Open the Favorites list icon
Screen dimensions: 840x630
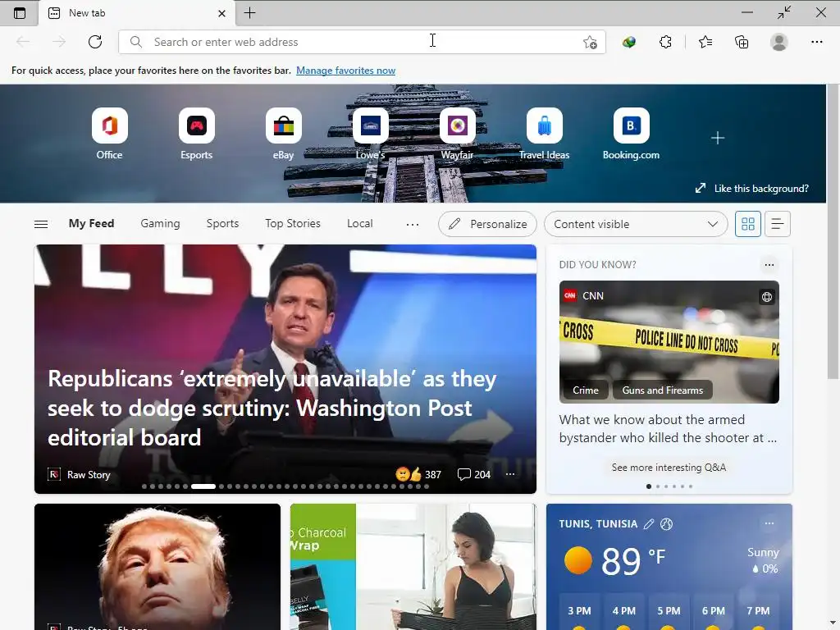tap(705, 42)
